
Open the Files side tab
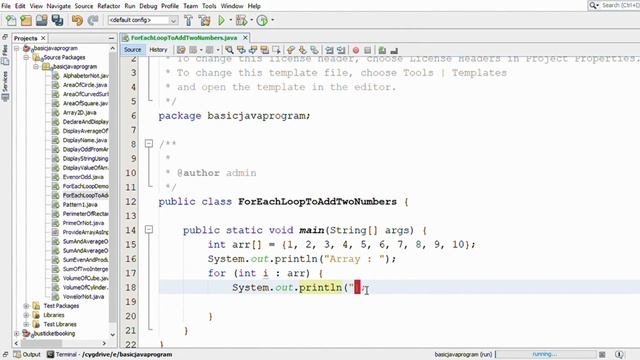coord(5,54)
